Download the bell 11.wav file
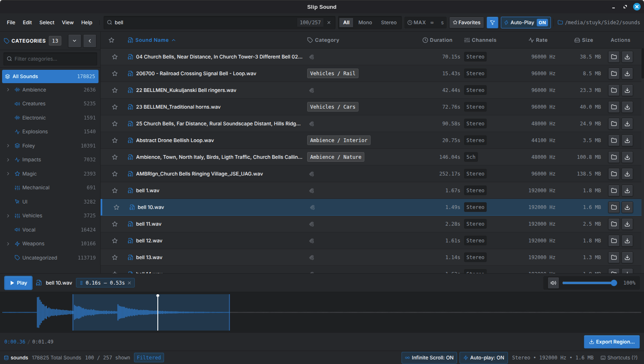This screenshot has height=364, width=644. [x=627, y=224]
